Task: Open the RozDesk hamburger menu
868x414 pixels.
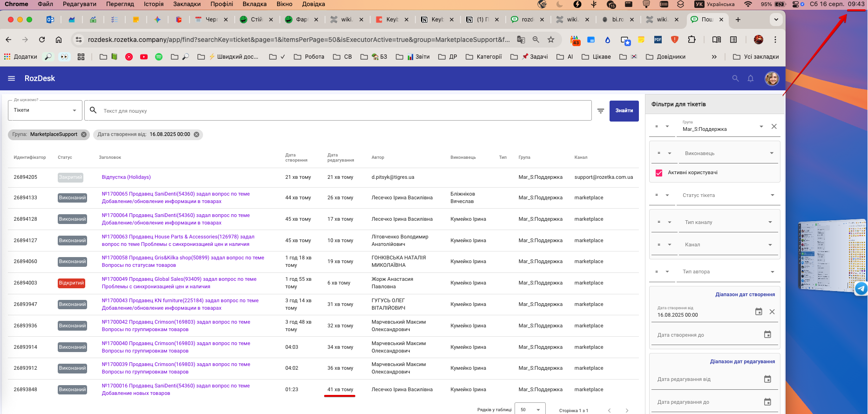Action: pyautogui.click(x=12, y=79)
